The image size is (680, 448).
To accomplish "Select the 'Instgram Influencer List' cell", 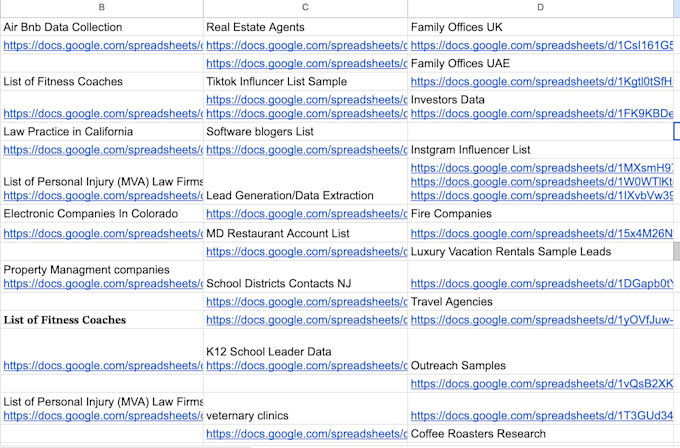I will point(540,150).
